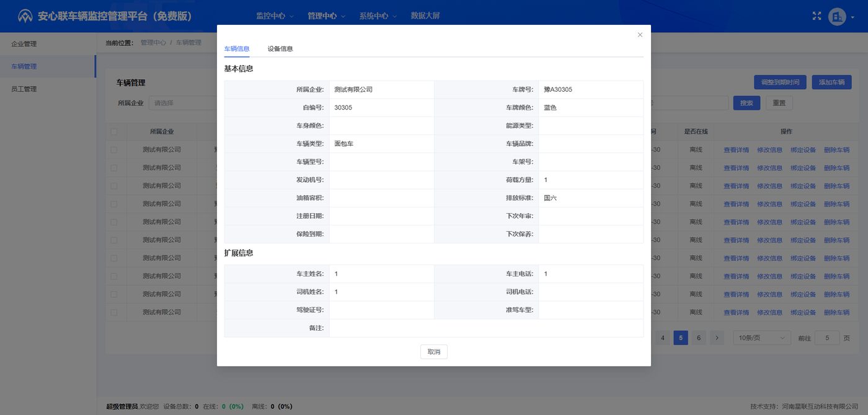
Task: Click the 重置 button
Action: [779, 103]
